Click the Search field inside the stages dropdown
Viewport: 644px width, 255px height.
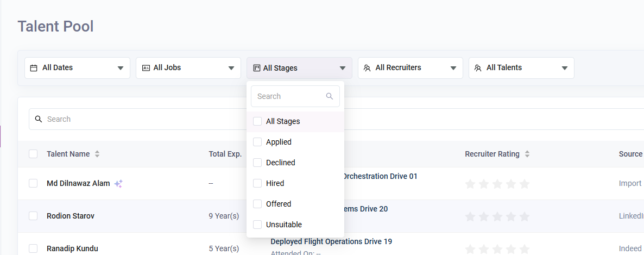point(295,96)
